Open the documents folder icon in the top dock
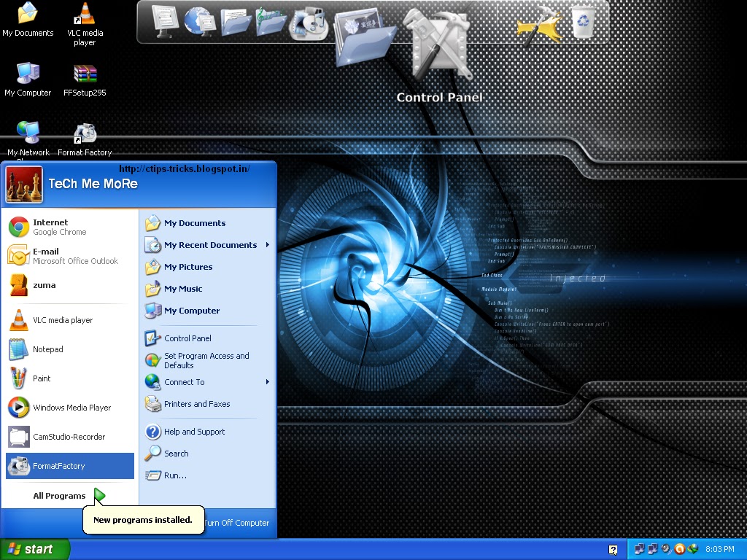 point(235,21)
